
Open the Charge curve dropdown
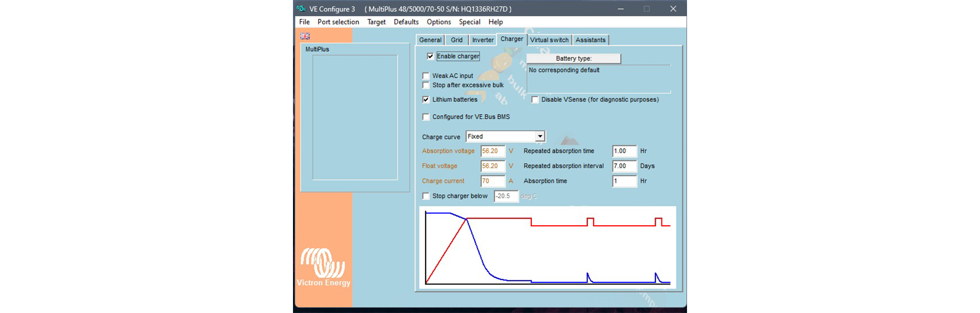(x=540, y=137)
